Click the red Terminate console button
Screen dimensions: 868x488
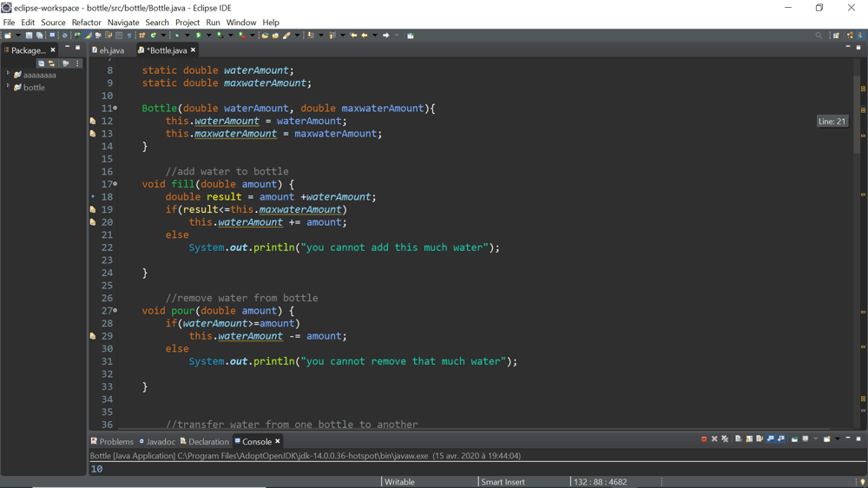704,439
